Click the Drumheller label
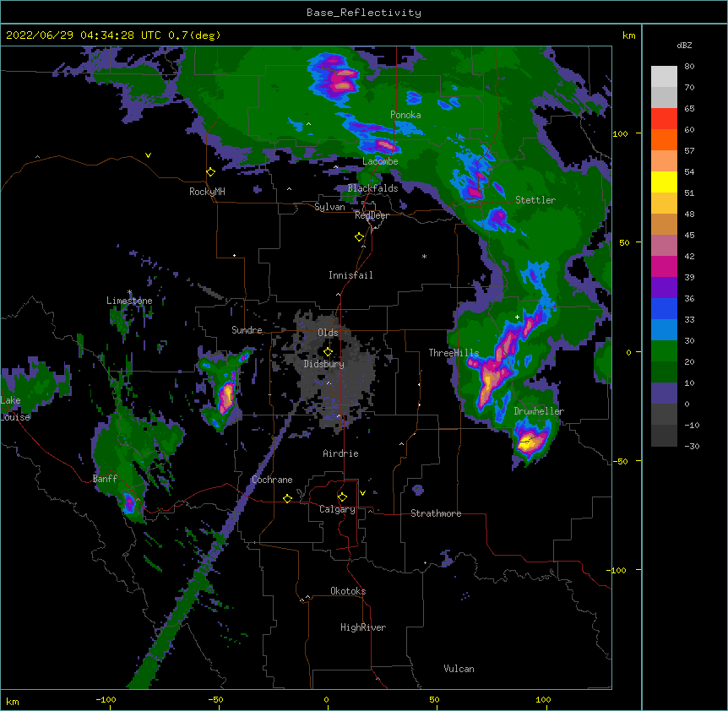Image resolution: width=728 pixels, height=711 pixels. pos(539,411)
